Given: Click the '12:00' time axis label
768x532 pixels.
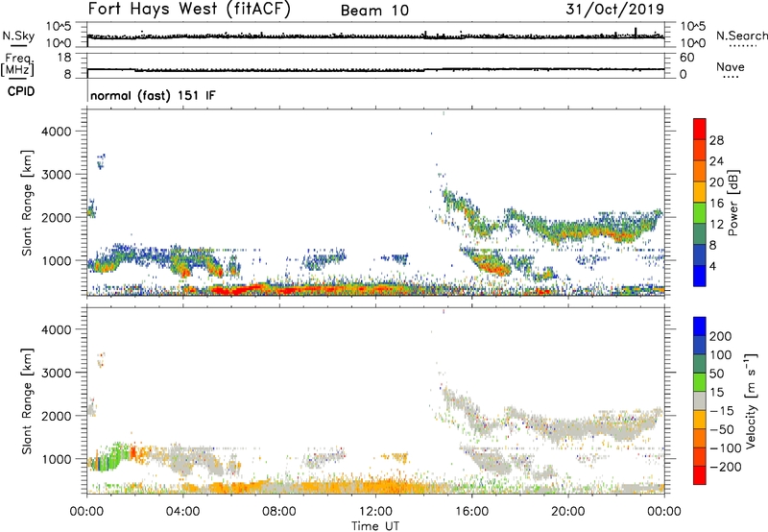Looking at the screenshot, I should [x=375, y=512].
